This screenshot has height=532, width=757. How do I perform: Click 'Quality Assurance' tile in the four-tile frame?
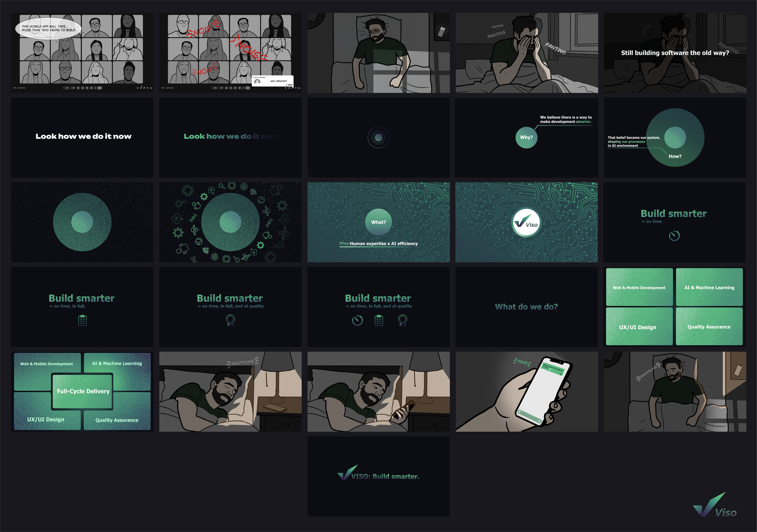(709, 326)
